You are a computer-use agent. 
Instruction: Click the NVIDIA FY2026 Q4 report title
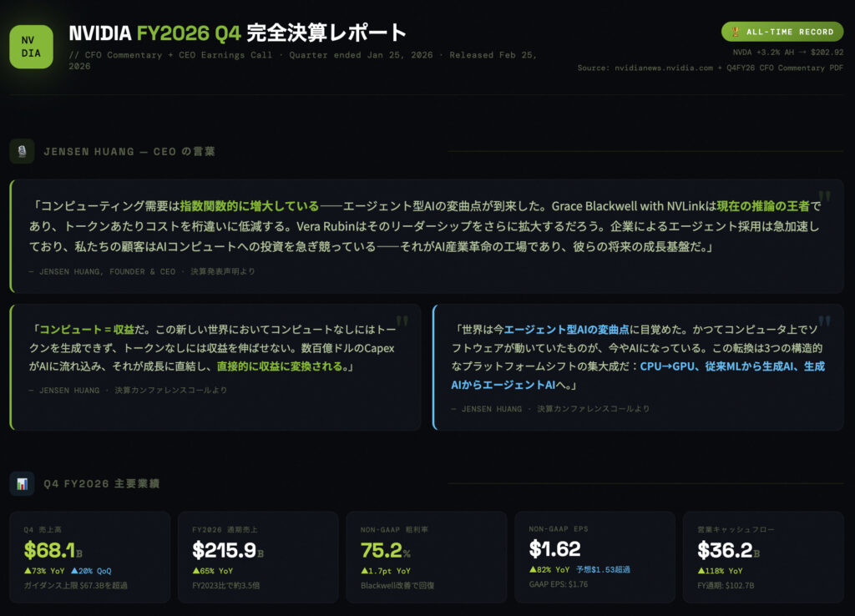click(x=238, y=33)
